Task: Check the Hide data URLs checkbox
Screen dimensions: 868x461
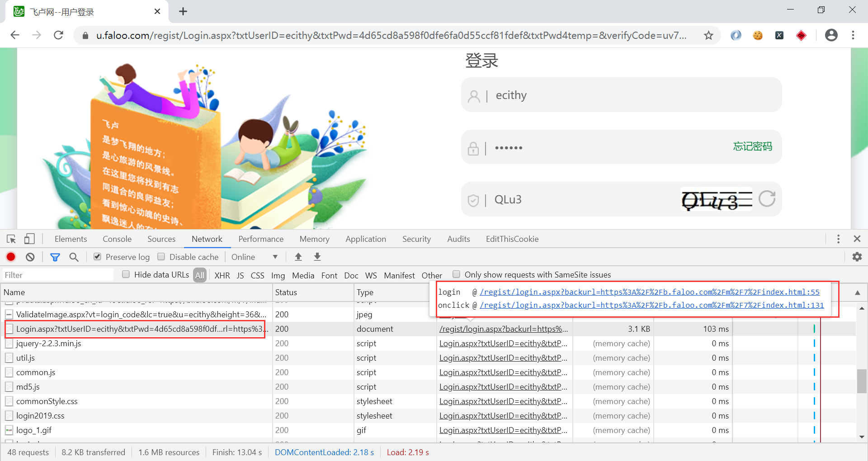Action: (x=126, y=274)
